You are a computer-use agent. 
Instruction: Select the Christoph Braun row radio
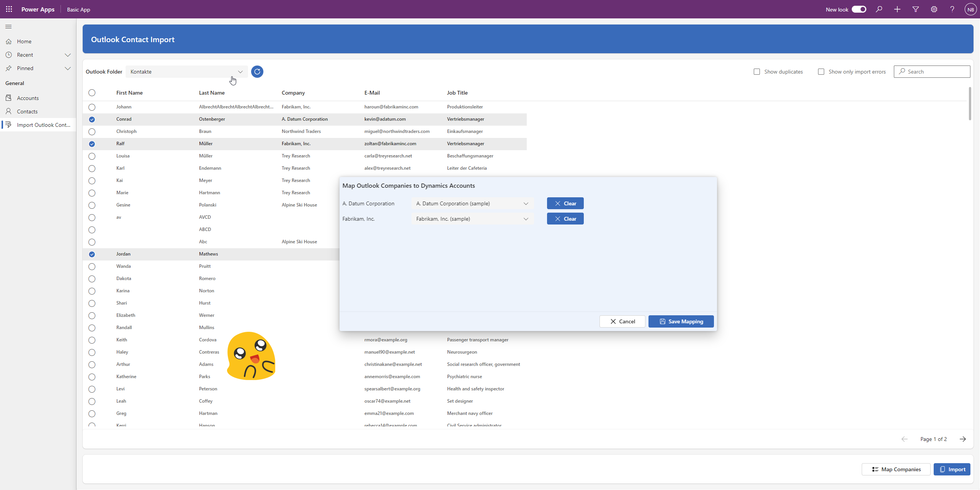tap(92, 132)
